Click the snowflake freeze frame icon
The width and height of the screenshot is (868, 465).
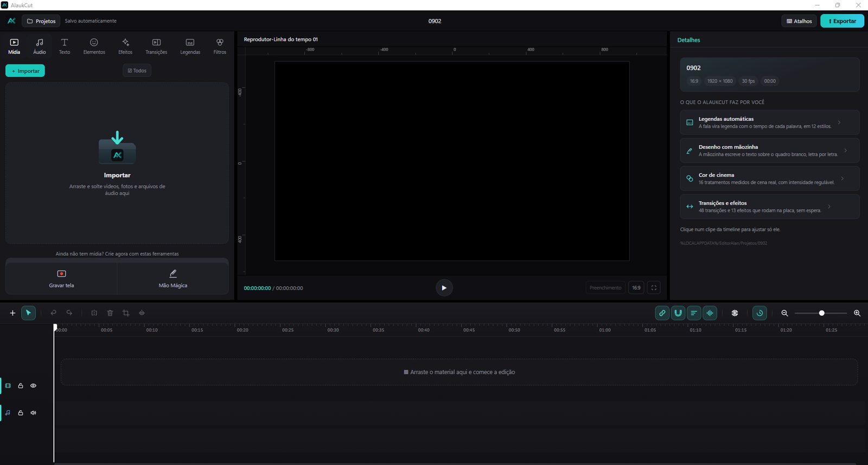coord(735,313)
